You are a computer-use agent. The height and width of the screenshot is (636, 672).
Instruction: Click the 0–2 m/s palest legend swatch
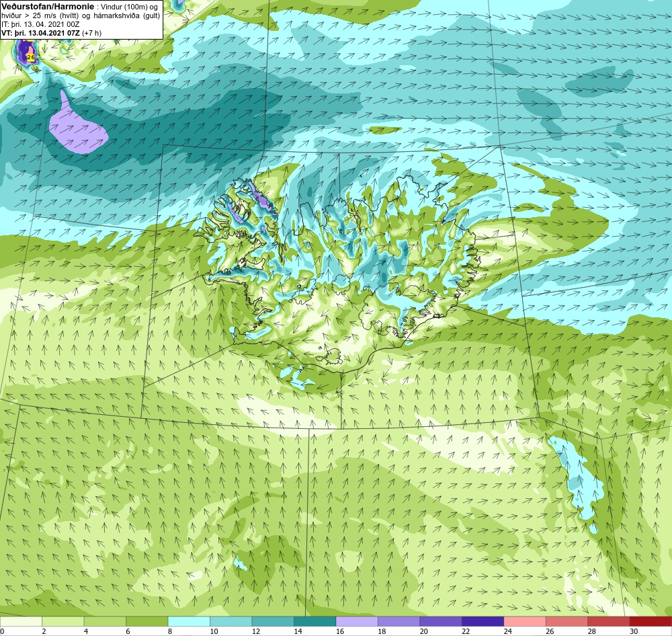point(21,621)
